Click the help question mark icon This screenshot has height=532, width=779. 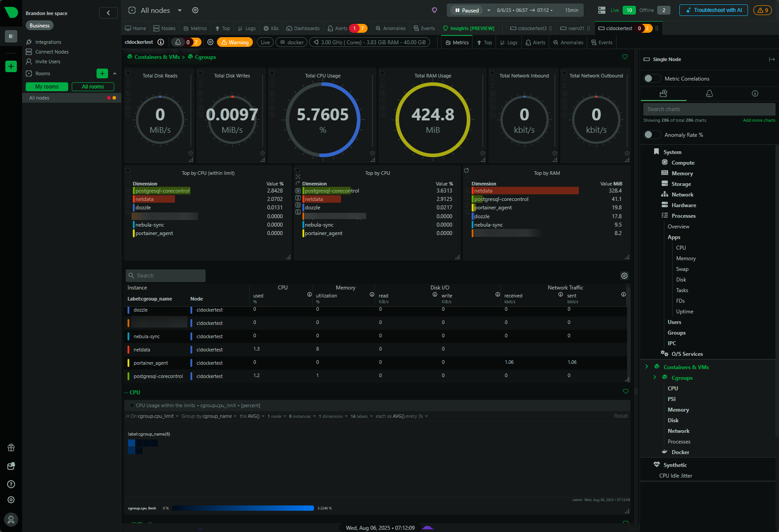11,484
